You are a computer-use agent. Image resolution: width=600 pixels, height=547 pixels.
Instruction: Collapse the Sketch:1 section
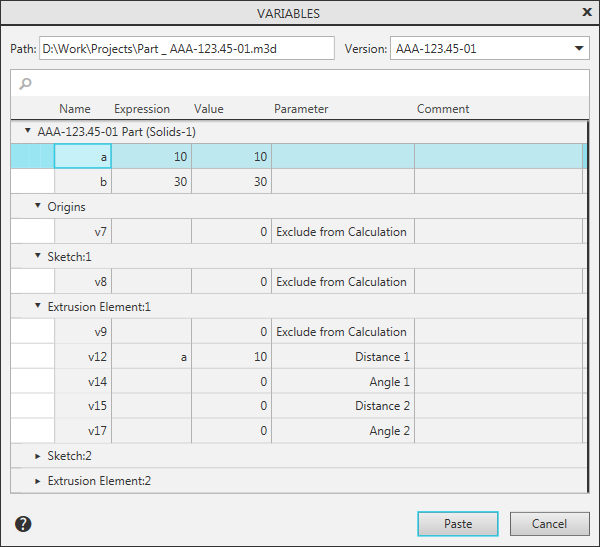(x=38, y=257)
